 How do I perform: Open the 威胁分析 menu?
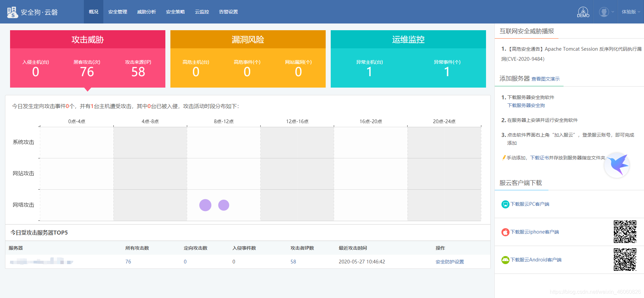tap(147, 12)
